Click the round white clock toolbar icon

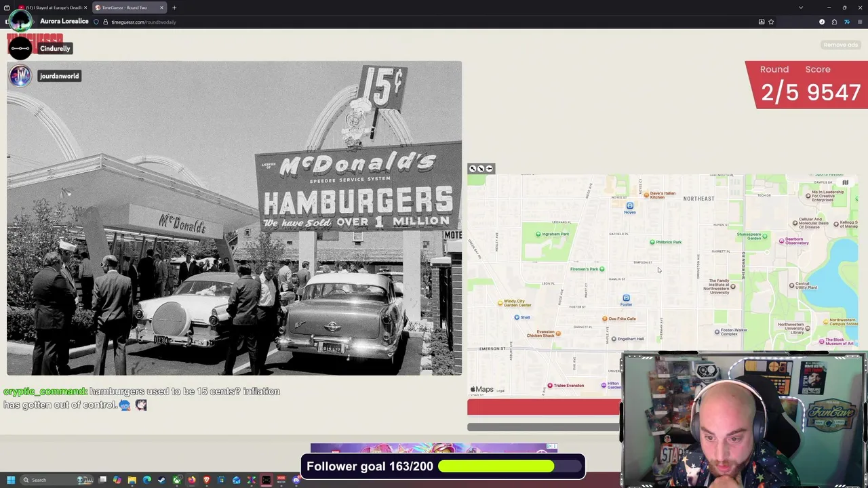pos(822,22)
